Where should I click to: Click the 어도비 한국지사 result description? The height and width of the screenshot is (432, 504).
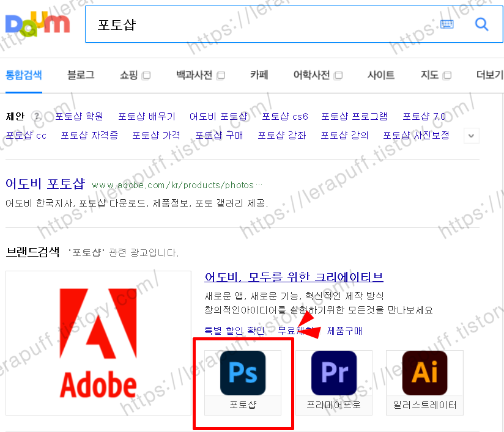pos(136,203)
